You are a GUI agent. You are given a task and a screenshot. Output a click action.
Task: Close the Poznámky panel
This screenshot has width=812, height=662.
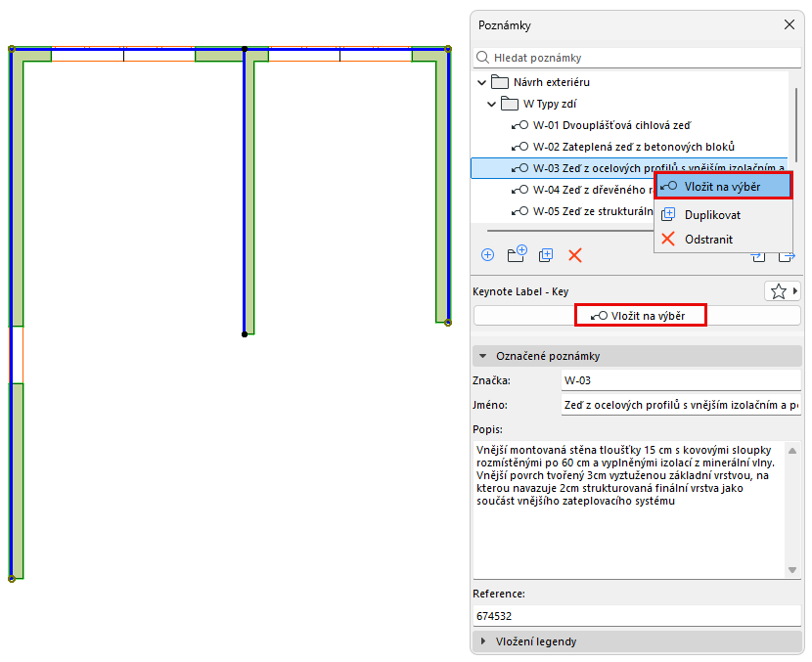[x=789, y=24]
